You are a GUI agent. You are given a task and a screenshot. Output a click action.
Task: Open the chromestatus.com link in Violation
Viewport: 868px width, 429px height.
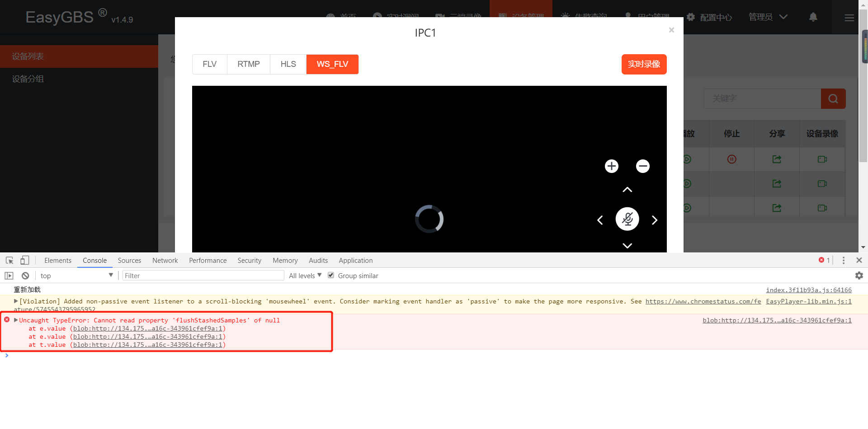703,301
